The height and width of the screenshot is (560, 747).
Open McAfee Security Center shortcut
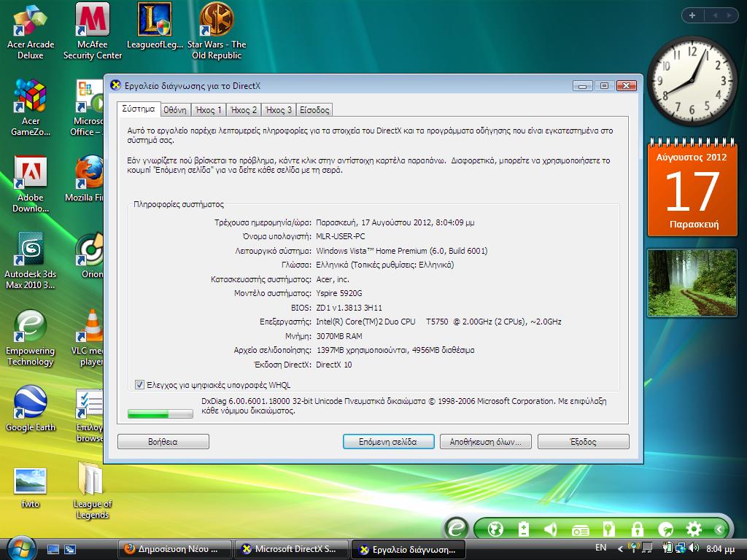[x=93, y=33]
